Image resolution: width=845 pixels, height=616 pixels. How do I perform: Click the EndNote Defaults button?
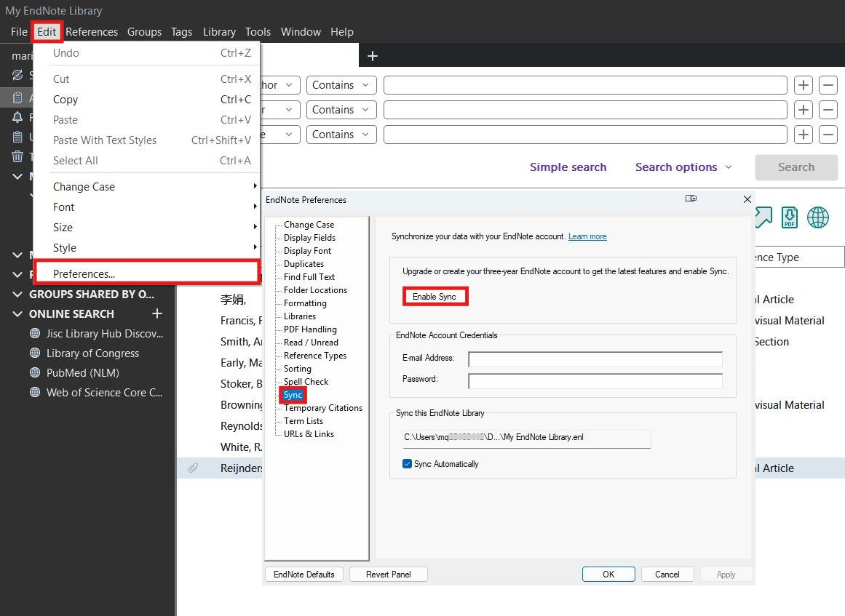tap(304, 574)
